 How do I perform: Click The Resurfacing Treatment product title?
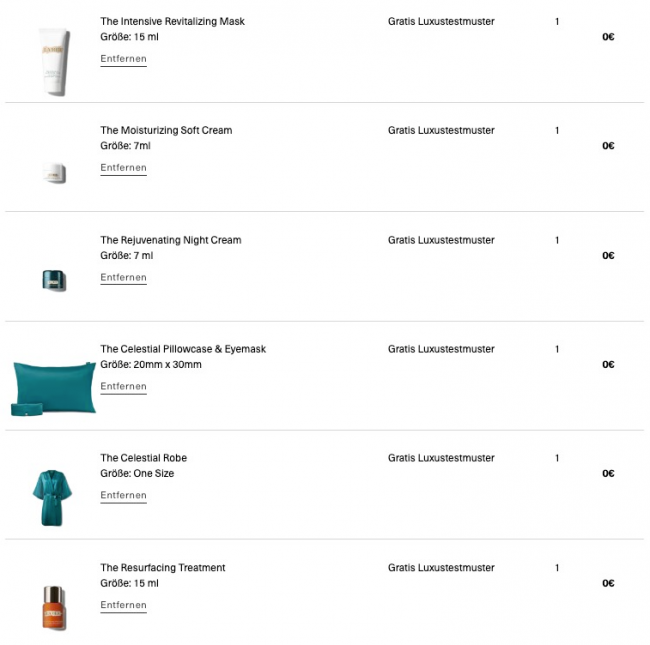pyautogui.click(x=162, y=568)
